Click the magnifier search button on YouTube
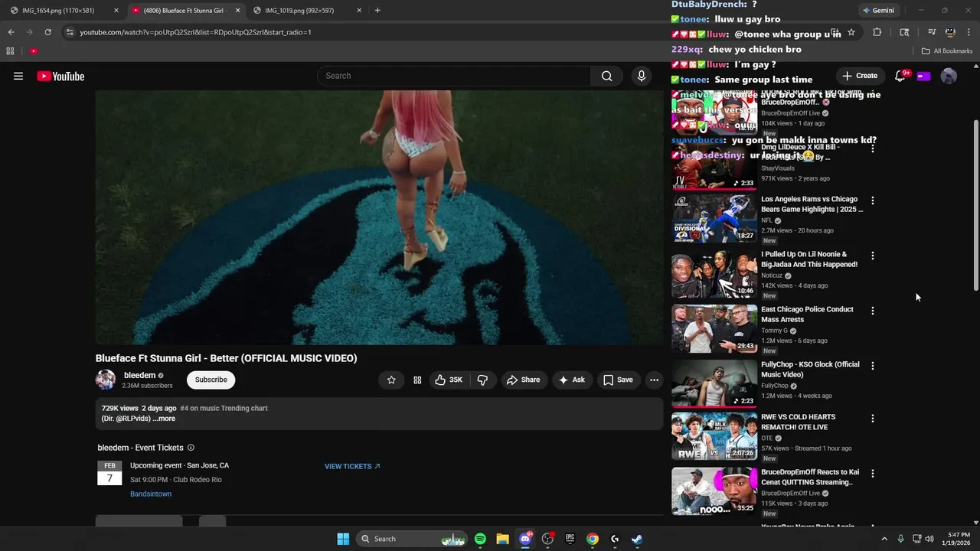 click(x=606, y=76)
